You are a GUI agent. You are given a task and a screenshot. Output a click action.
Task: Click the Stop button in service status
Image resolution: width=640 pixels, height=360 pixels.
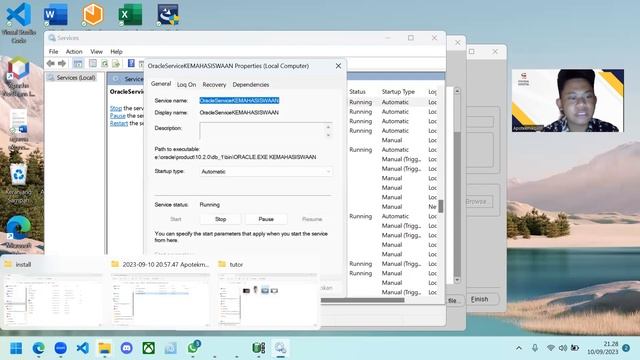220,219
